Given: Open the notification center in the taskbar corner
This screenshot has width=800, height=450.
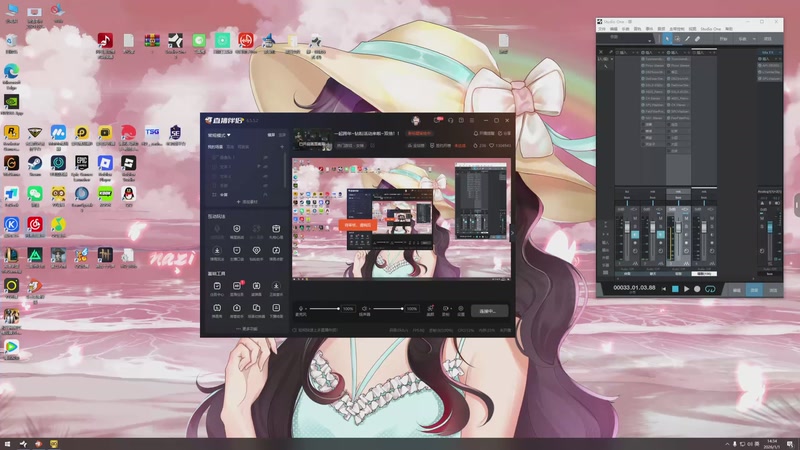Looking at the screenshot, I should pyautogui.click(x=790, y=444).
